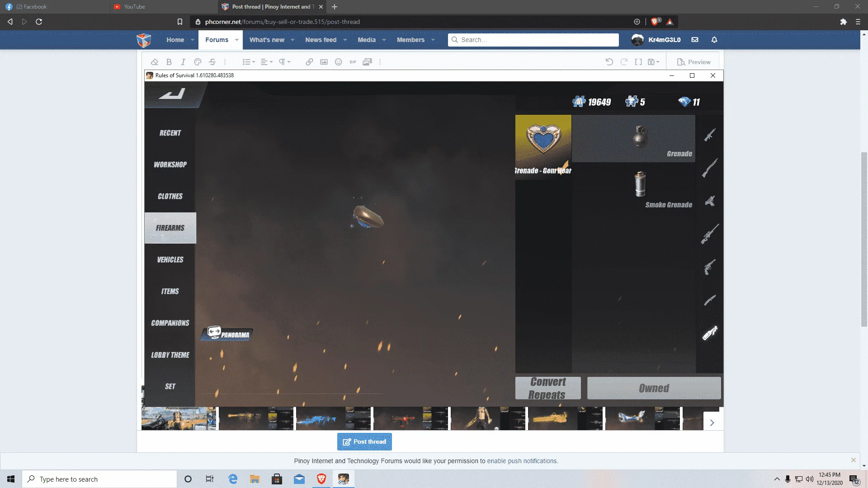Click the Brave Shields icon
The width and height of the screenshot is (868, 488).
coord(655,21)
